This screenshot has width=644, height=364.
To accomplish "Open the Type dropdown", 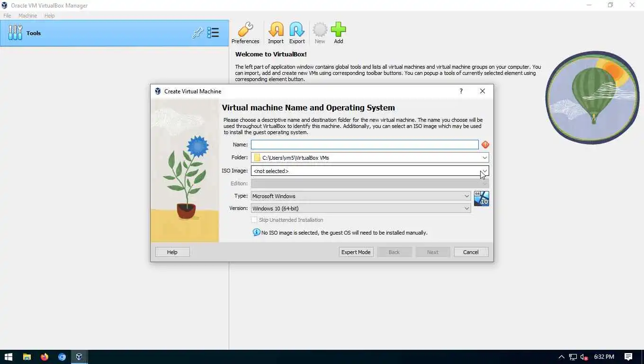I will (361, 196).
